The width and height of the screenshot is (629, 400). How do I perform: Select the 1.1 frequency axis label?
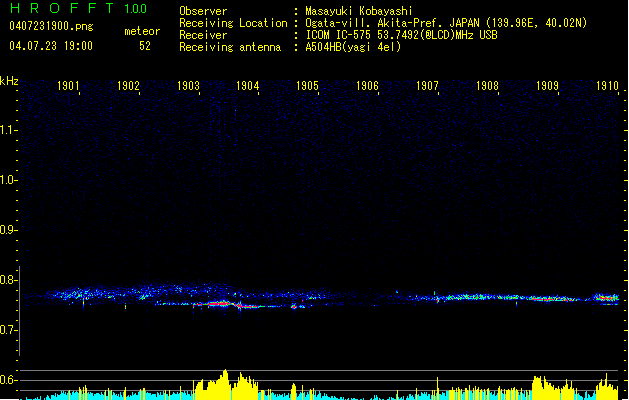point(8,130)
